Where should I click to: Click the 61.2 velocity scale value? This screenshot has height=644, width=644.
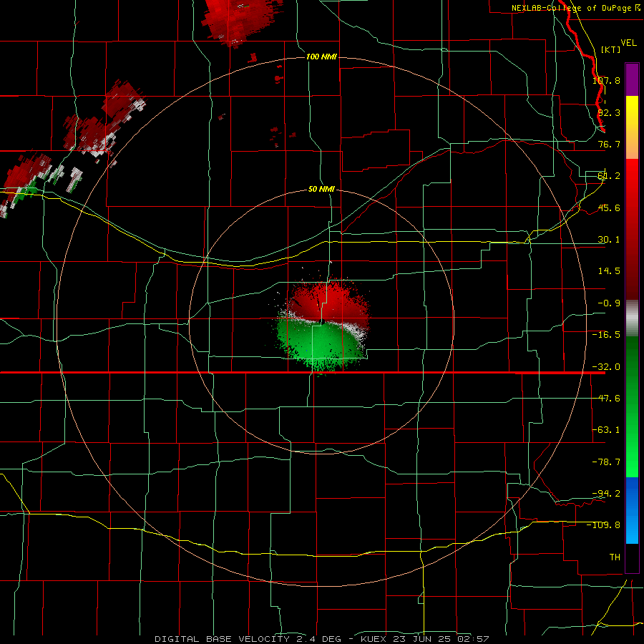click(609, 176)
